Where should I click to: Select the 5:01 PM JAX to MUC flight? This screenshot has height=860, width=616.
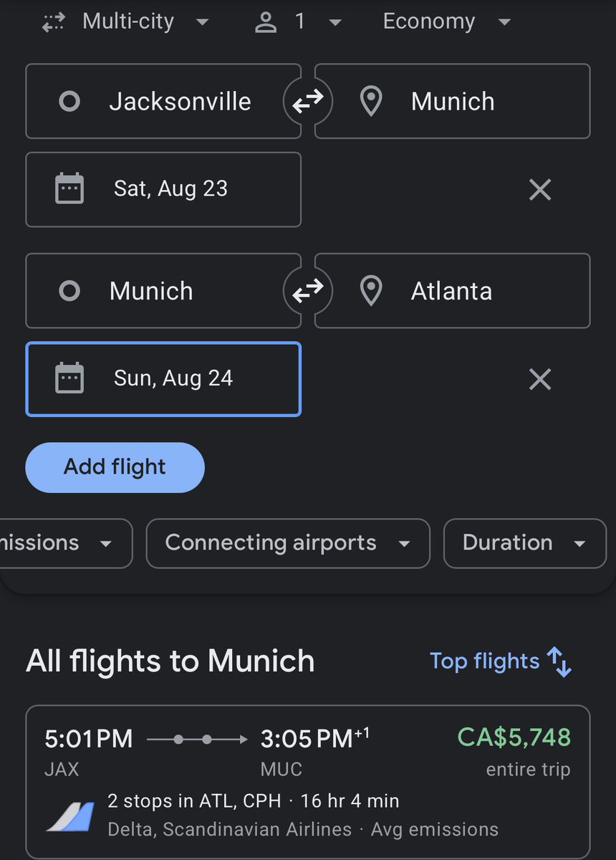[x=308, y=783]
